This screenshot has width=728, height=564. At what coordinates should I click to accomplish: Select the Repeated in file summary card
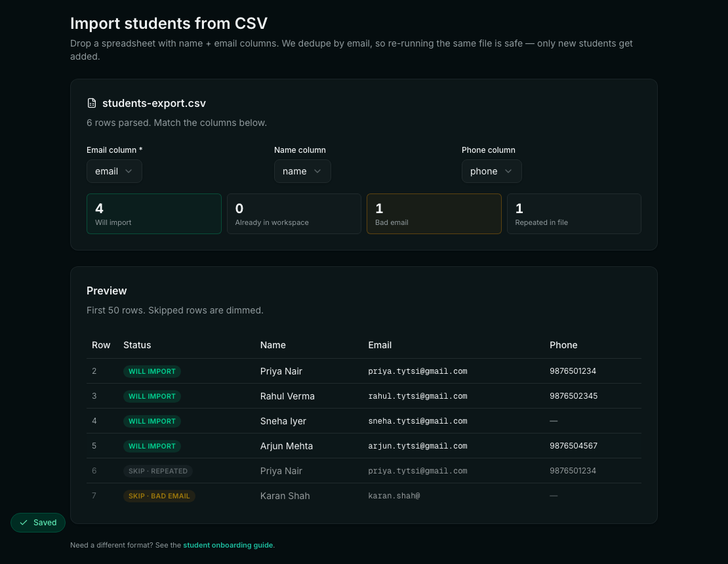[x=574, y=214]
